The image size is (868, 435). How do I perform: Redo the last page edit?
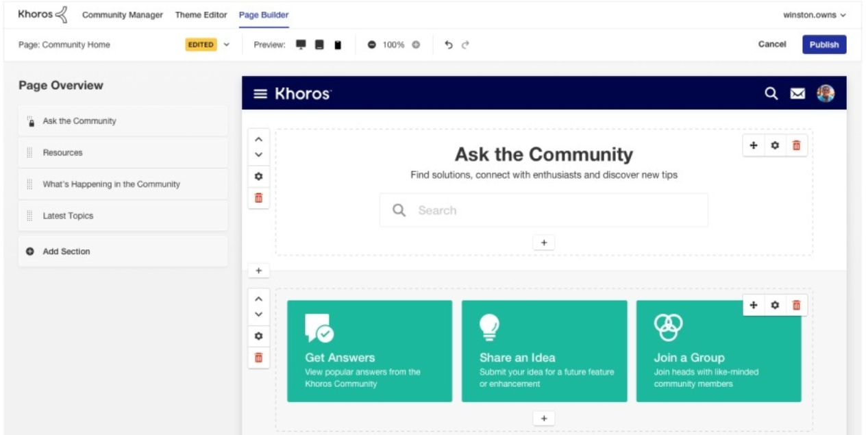coord(466,44)
